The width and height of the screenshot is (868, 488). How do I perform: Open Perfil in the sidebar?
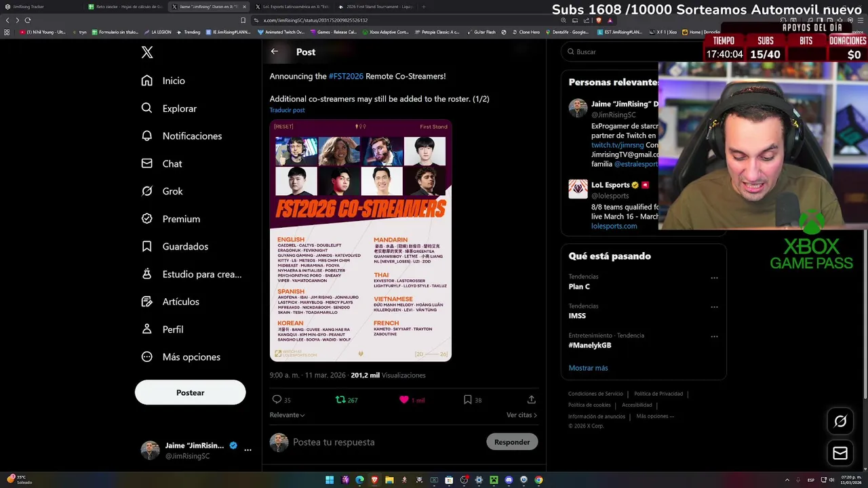tap(162, 329)
